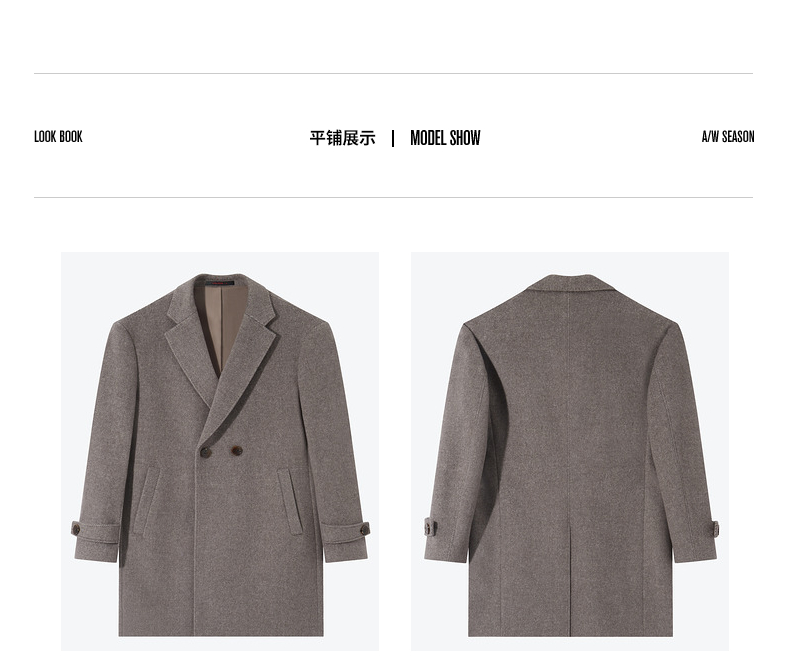Screen dimensions: 790x660
Task: Click the left sleeve cuff strap button
Action: coord(76,529)
